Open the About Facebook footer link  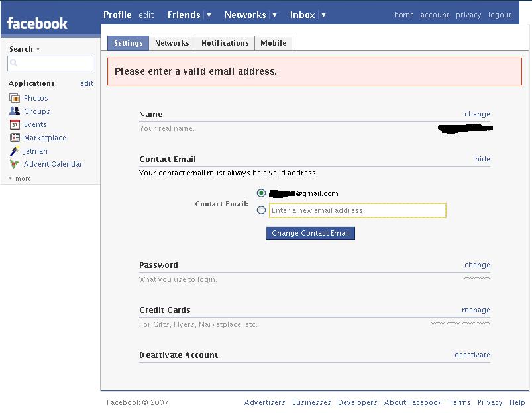(413, 402)
